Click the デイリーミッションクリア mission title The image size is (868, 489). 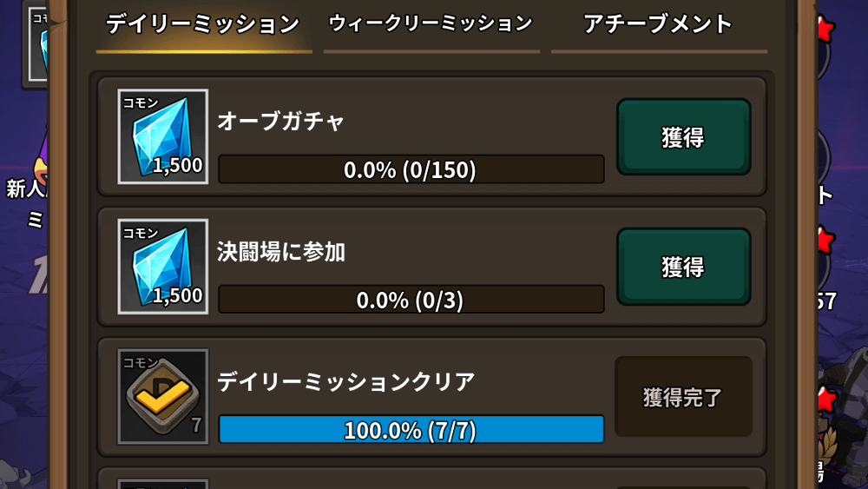(x=345, y=381)
